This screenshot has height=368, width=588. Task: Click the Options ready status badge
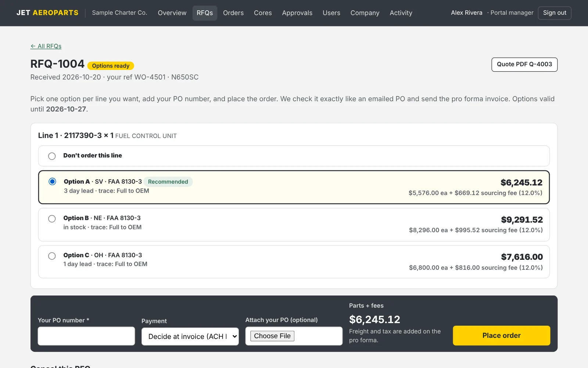pos(111,66)
